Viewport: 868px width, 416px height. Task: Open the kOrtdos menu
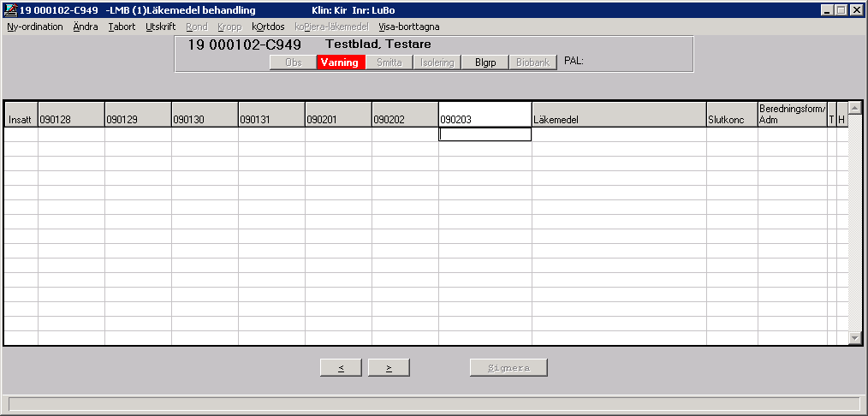268,27
